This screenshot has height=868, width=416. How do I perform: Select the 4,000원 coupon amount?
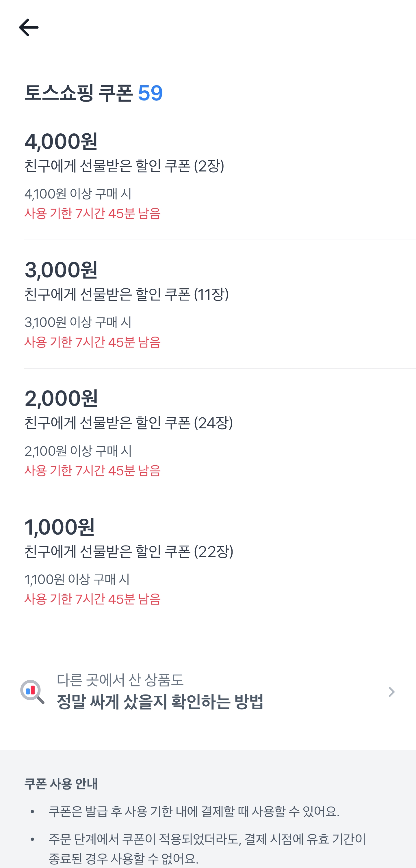point(61,141)
